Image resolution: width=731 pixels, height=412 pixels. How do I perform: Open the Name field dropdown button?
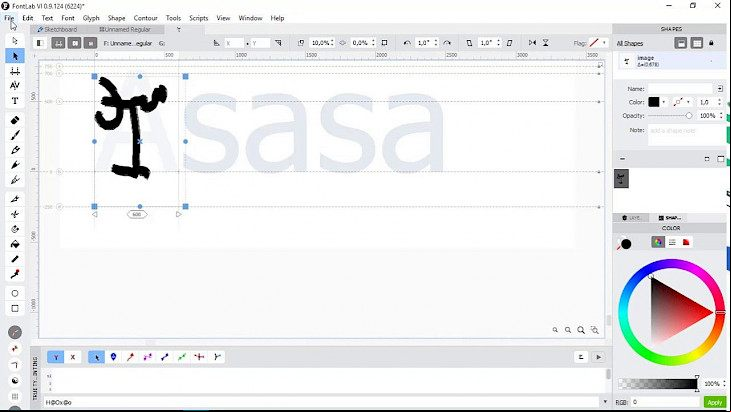click(x=720, y=89)
